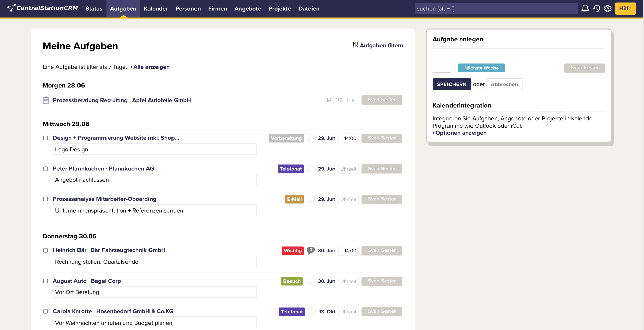Check off the Design + Programmierung Website task
This screenshot has width=644, height=330.
[46, 138]
